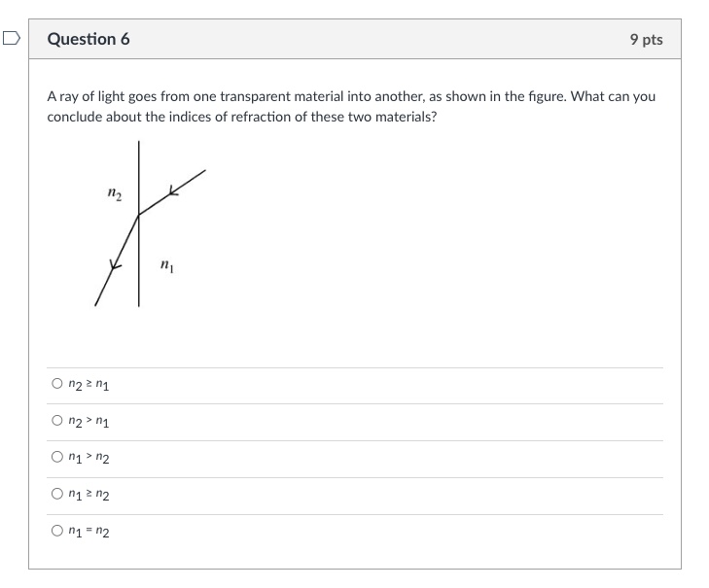Click the refracted ray arrowhead in the figure

(115, 265)
